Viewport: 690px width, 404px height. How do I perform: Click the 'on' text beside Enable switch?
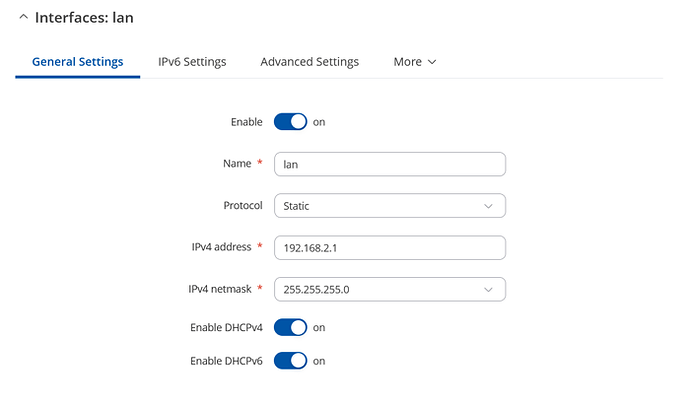click(320, 122)
